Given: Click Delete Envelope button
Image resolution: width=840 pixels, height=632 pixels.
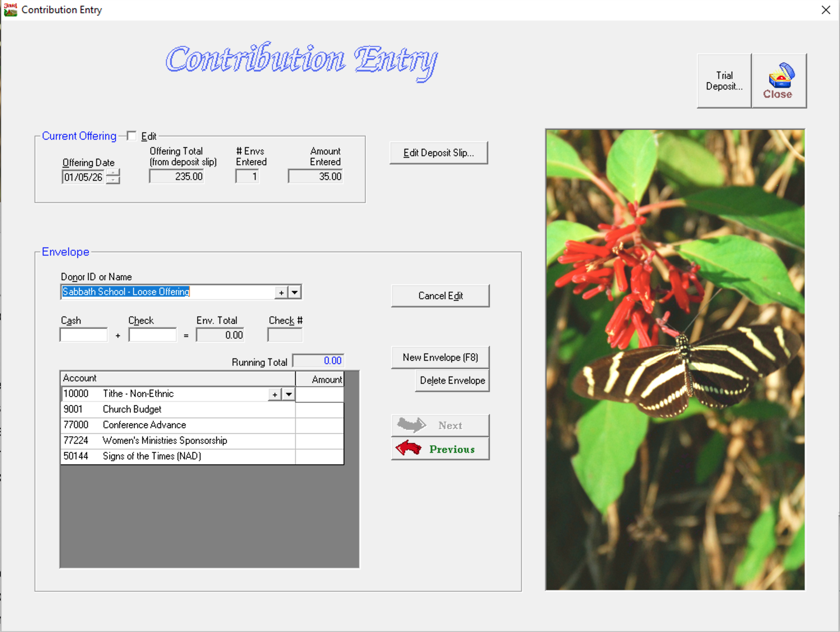Looking at the screenshot, I should coord(452,381).
